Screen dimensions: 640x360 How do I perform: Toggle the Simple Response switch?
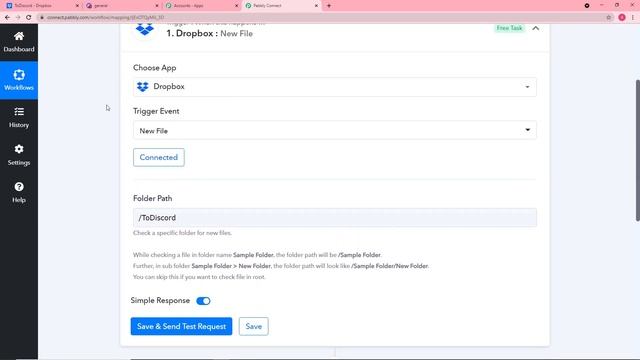203,301
